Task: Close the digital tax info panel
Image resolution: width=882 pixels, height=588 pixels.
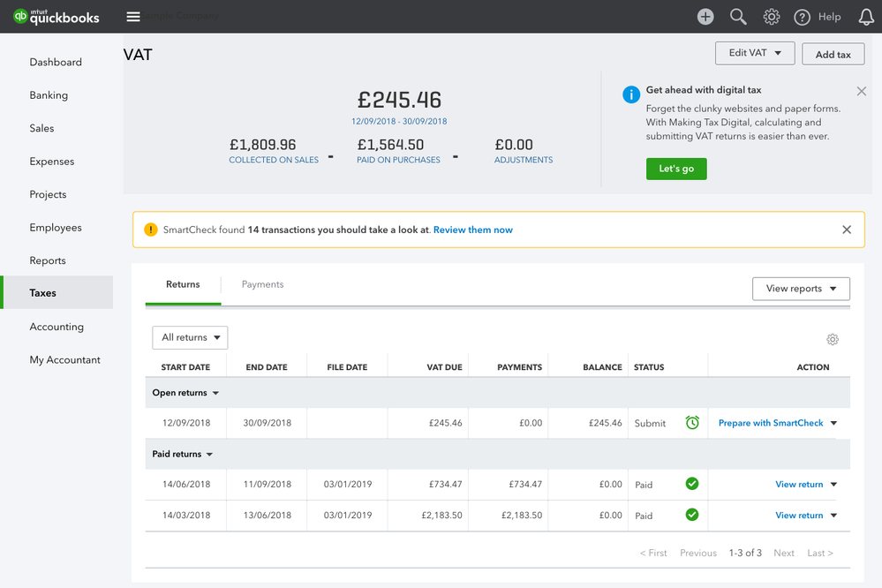Action: [x=861, y=91]
